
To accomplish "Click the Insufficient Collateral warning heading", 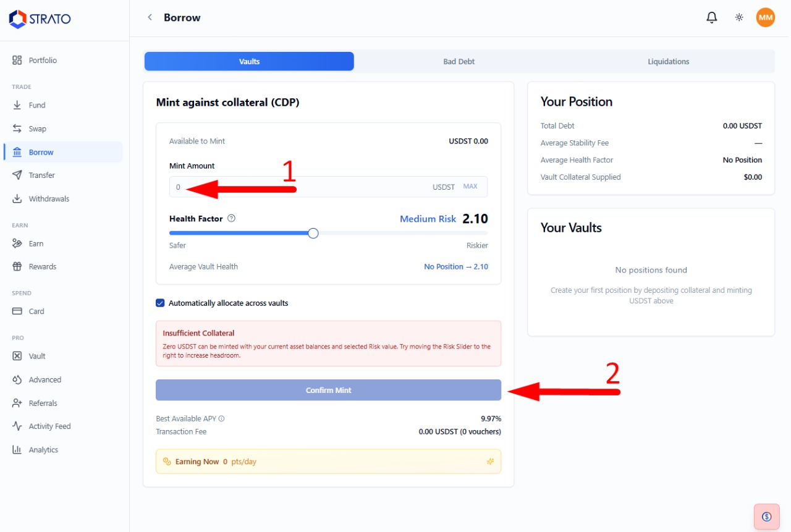I will click(198, 333).
